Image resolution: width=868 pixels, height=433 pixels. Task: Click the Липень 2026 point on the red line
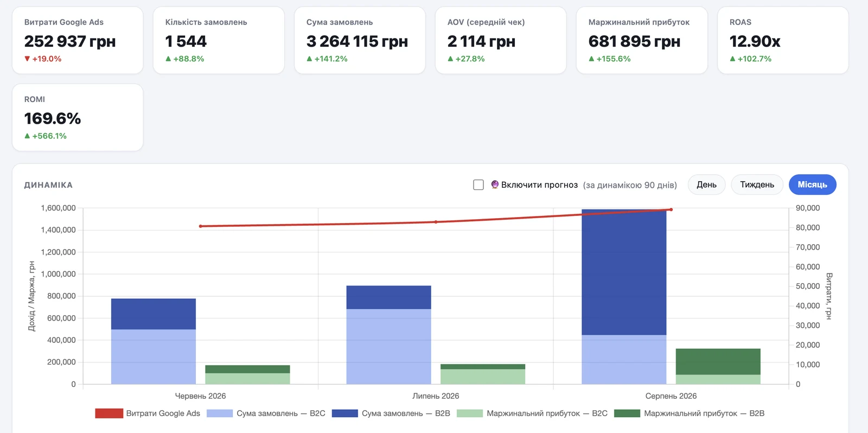(436, 222)
